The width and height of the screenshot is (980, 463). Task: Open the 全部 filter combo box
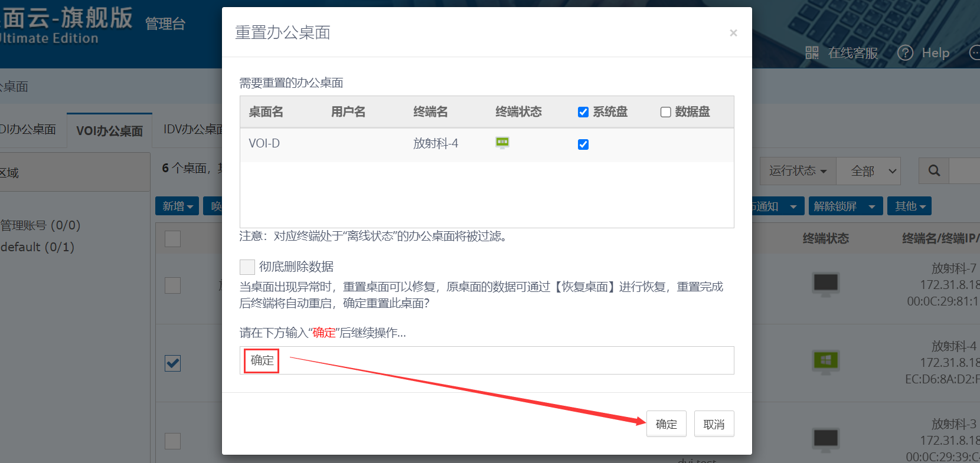pos(873,171)
